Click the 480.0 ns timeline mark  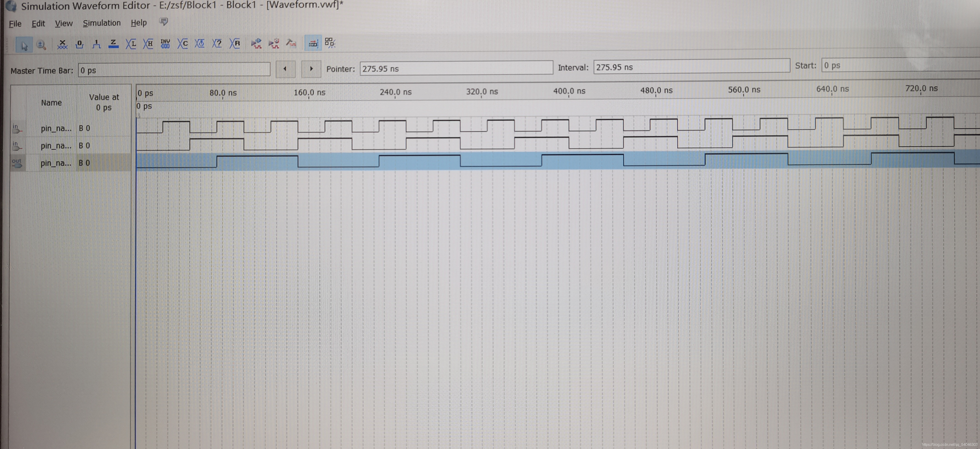pyautogui.click(x=656, y=91)
